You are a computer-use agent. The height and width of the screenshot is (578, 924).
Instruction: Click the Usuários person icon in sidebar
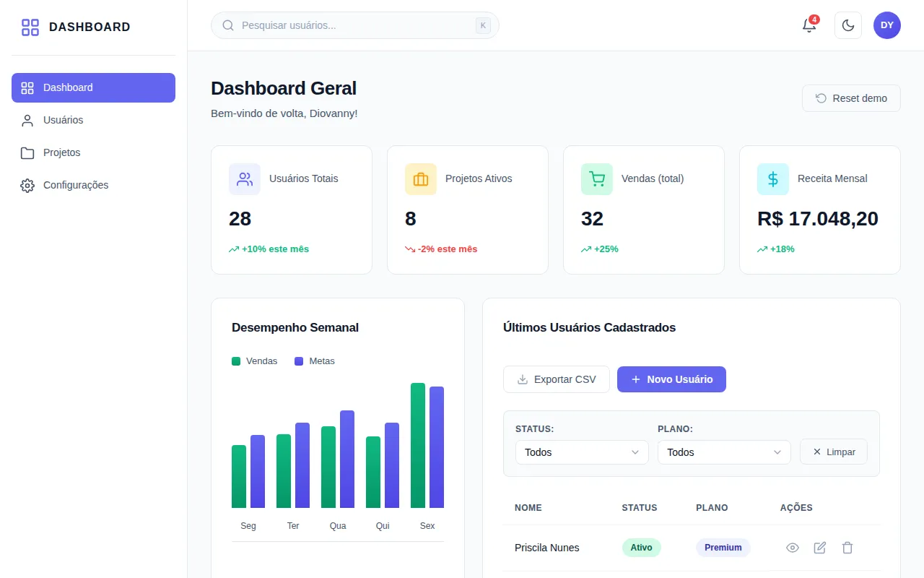(x=27, y=121)
